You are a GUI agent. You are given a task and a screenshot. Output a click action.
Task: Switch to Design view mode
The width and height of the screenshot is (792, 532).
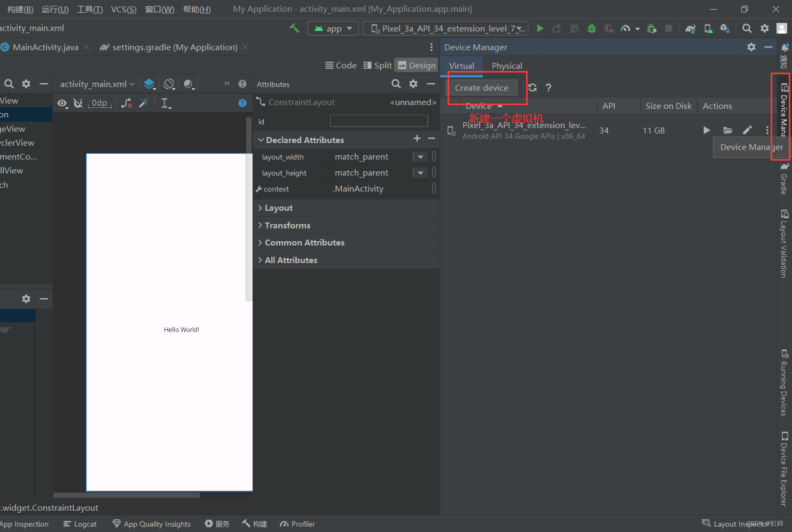click(417, 65)
